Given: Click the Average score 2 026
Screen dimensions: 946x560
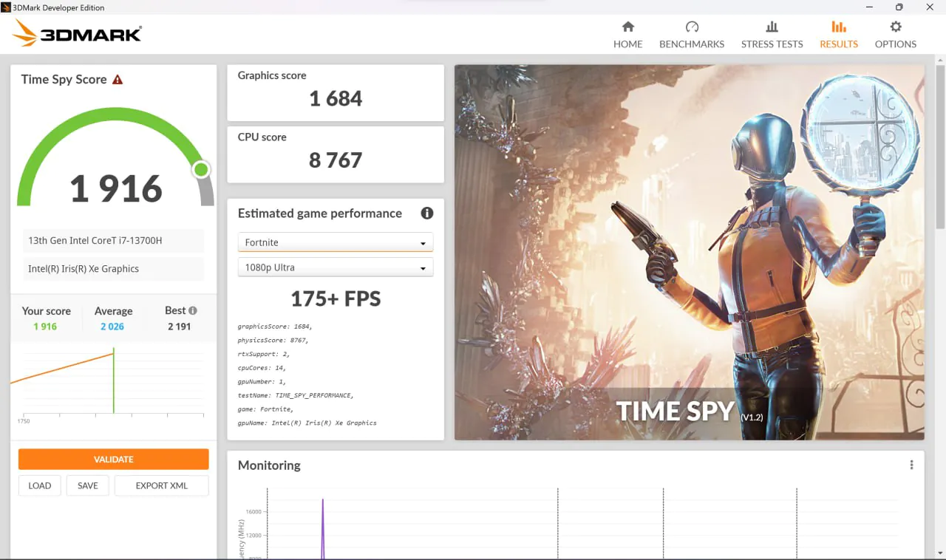Looking at the screenshot, I should click(x=112, y=327).
